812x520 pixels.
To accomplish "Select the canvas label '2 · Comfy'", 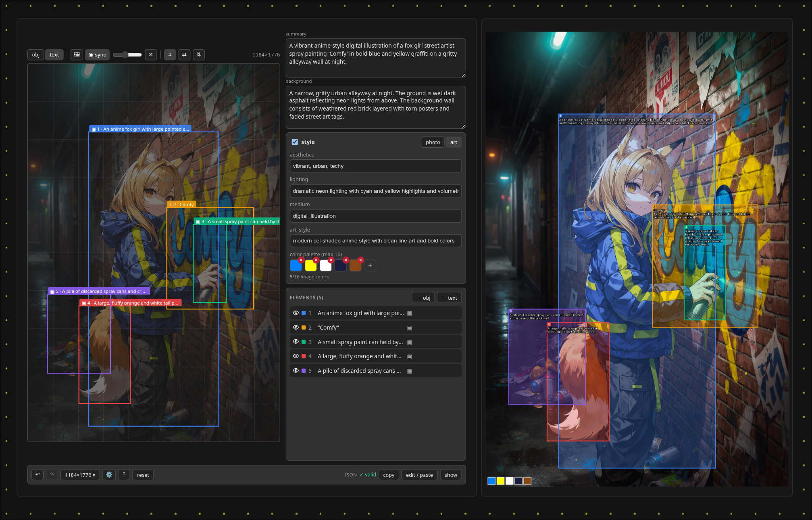I will tap(181, 205).
